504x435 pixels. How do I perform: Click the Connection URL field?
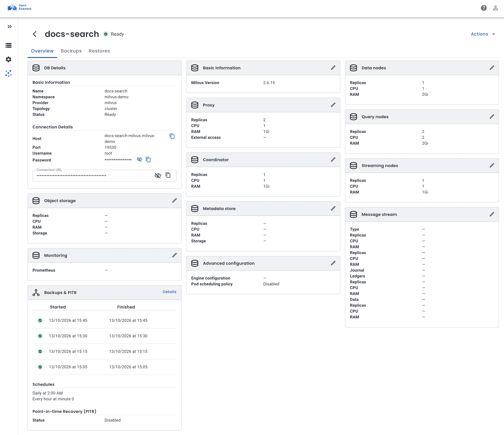105,176
